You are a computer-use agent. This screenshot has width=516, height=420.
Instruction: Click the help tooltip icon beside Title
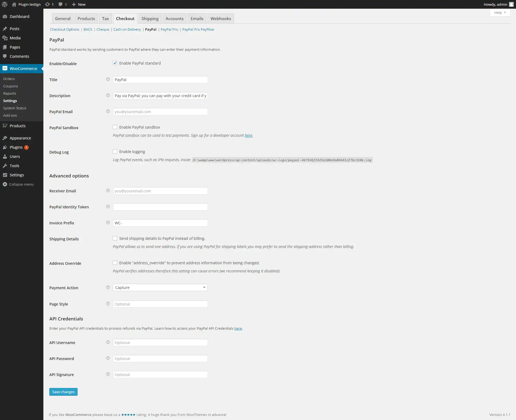[x=108, y=79]
